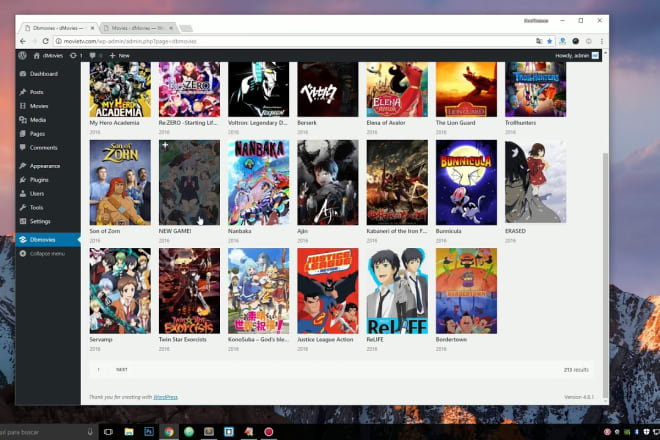Image resolution: width=660 pixels, height=440 pixels.
Task: Click the address bar URL field
Action: [x=295, y=41]
